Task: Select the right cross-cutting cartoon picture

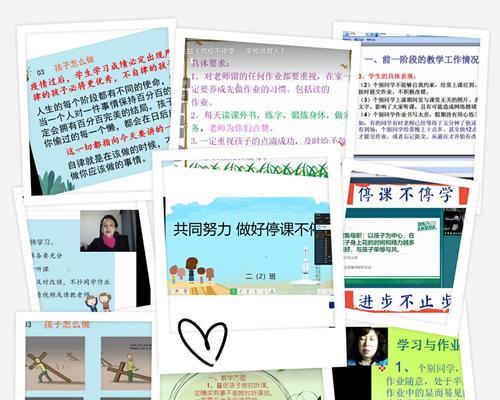Action: [x=126, y=363]
